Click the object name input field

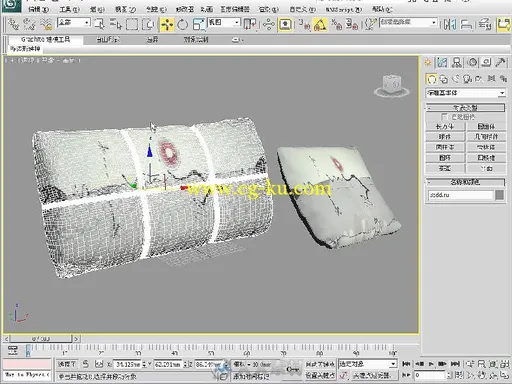460,195
